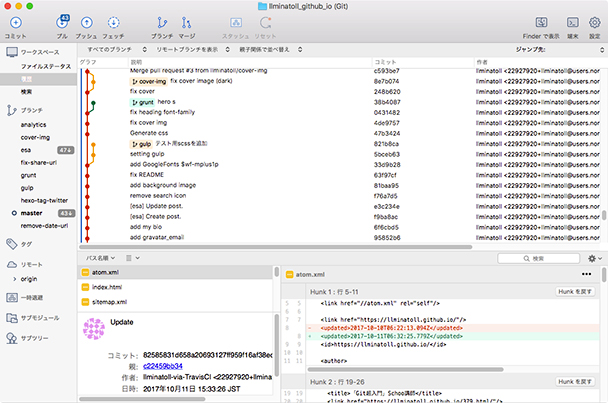Click the Remotes (リモート) cloud icon
608x403 pixels.
click(12, 265)
